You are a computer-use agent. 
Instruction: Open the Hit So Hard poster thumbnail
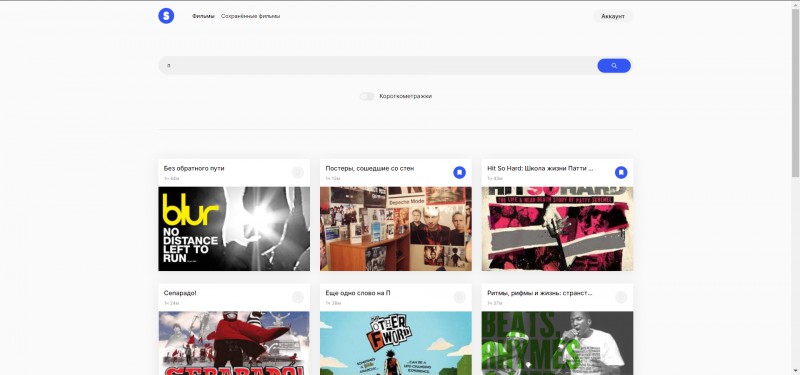coord(557,229)
